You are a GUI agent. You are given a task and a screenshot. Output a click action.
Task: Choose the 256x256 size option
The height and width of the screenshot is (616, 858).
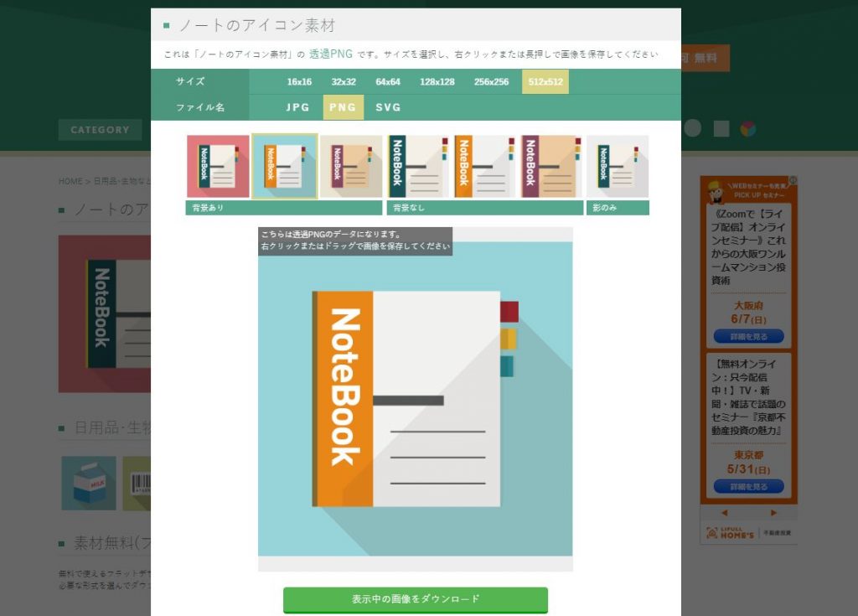coord(491,82)
